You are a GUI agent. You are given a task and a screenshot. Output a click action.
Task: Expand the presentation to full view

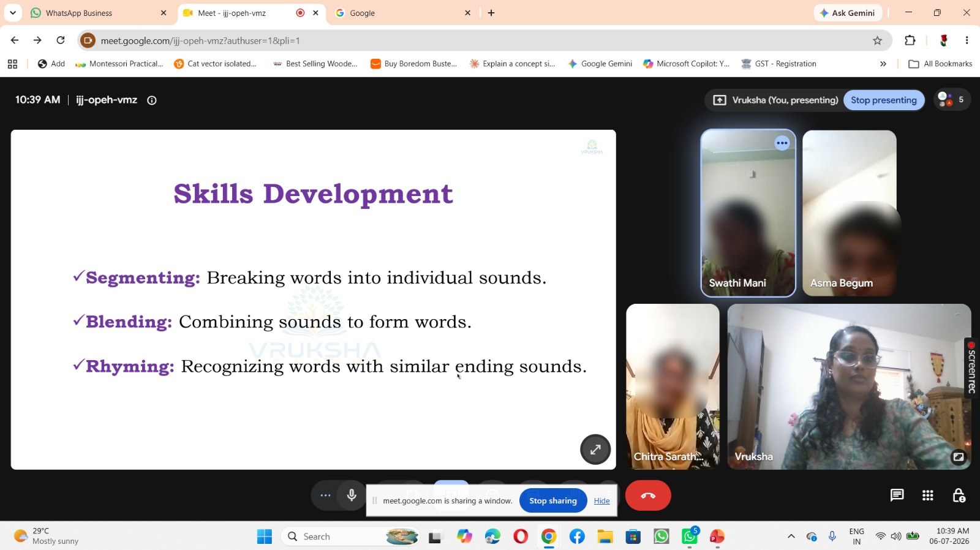click(x=595, y=450)
